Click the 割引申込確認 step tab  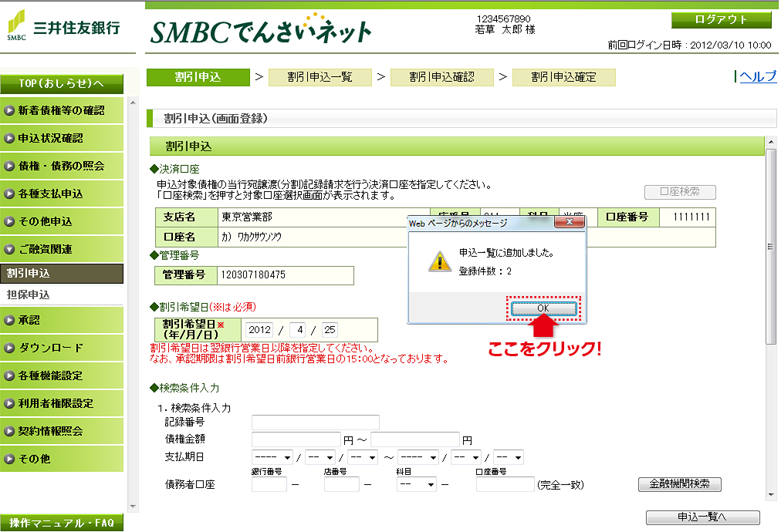click(x=441, y=77)
